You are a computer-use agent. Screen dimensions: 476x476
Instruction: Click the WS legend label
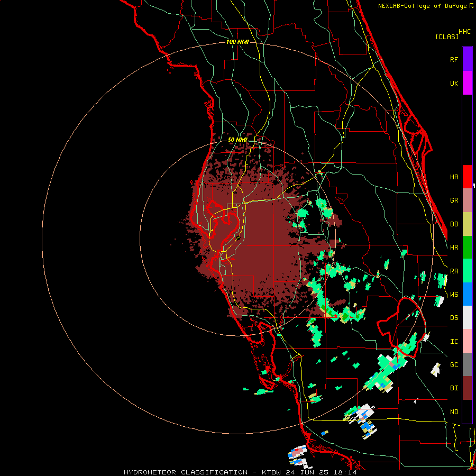tap(454, 295)
